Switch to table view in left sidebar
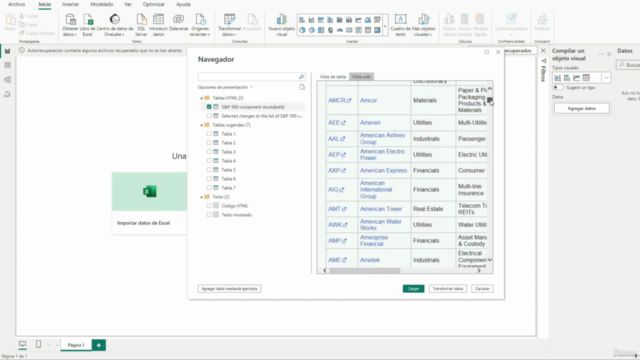The height and width of the screenshot is (360, 640). (x=7, y=65)
